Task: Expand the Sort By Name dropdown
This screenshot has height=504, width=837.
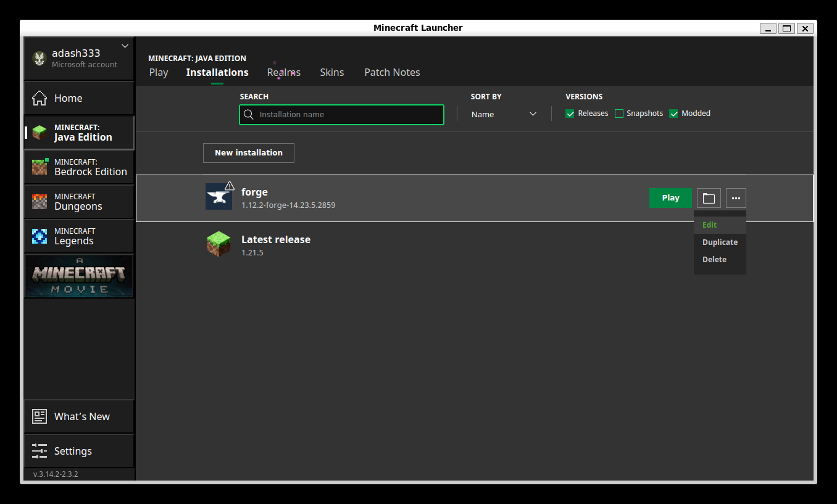Action: tap(504, 114)
